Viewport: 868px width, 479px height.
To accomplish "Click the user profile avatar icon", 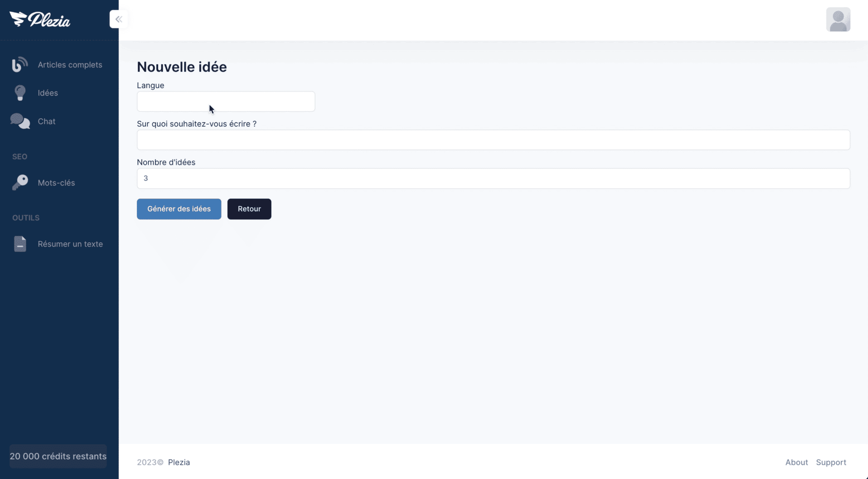I will [x=838, y=19].
